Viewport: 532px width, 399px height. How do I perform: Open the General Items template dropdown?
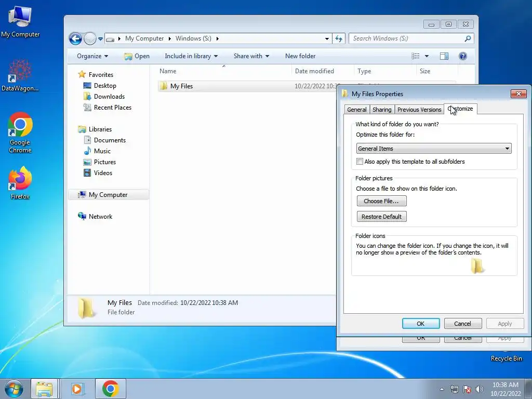[434, 149]
